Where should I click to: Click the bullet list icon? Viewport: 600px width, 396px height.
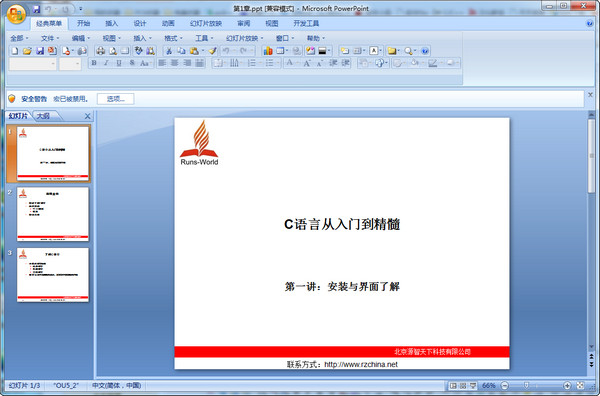point(269,63)
